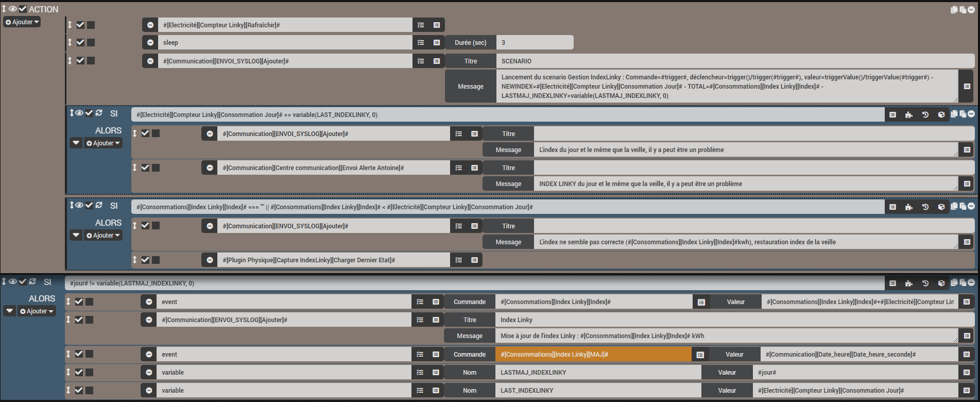Hide the SI block testing LAST_INDEXLINKY
This screenshot has width=980, height=402.
point(79,113)
